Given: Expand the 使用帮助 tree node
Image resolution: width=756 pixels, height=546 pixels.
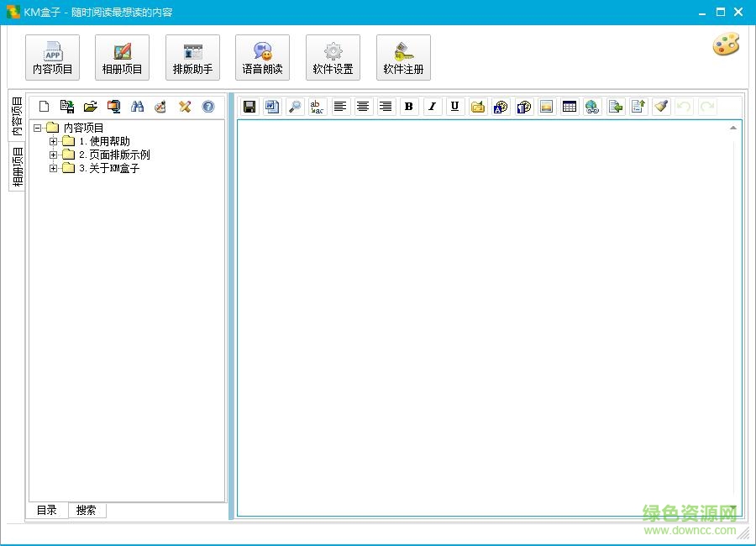Looking at the screenshot, I should 53,141.
